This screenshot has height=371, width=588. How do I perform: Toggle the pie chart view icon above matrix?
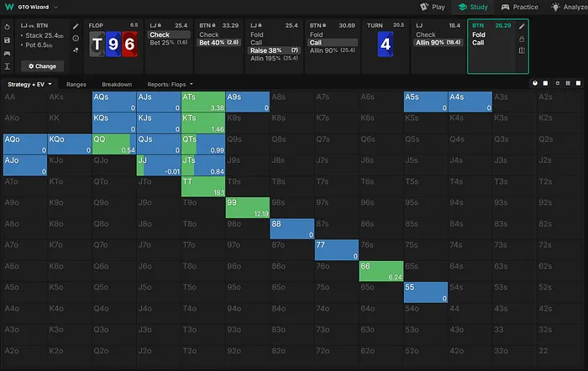(x=536, y=84)
